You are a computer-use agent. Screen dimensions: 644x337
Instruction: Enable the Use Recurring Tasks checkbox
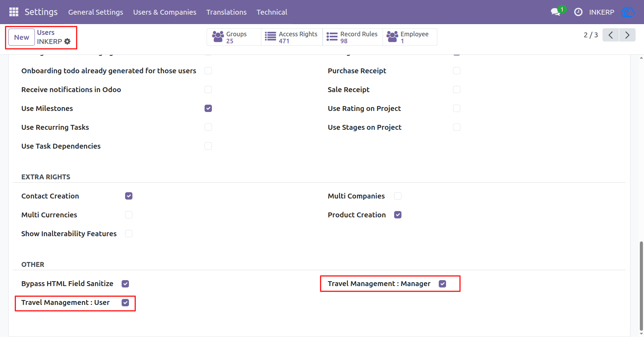208,127
